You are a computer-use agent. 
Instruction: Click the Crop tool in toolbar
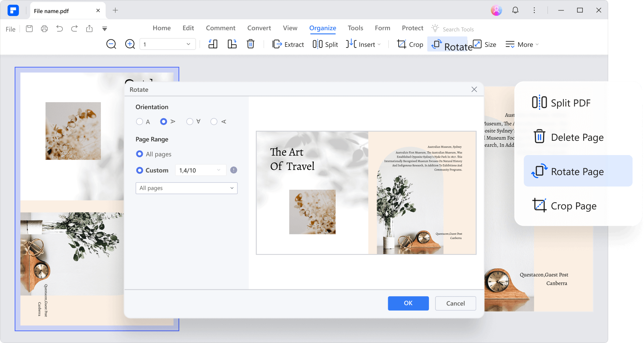click(410, 44)
